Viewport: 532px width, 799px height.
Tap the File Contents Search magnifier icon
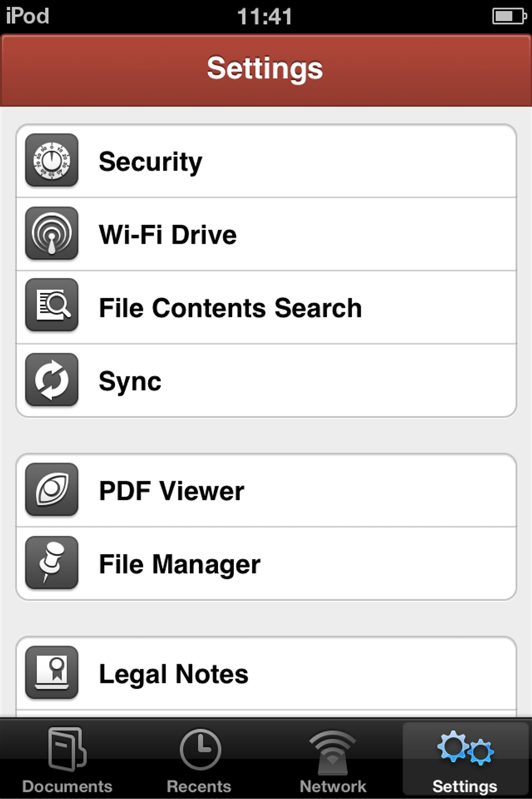52,305
